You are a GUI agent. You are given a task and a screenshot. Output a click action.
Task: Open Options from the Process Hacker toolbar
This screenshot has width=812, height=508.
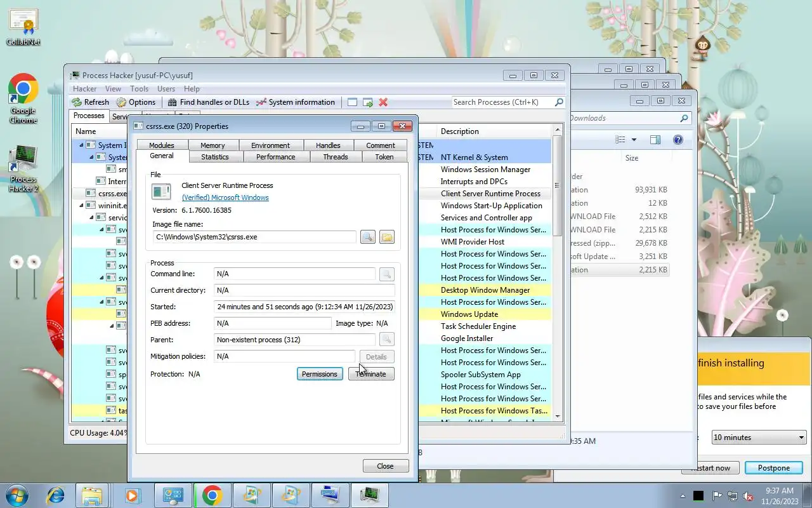(136, 102)
